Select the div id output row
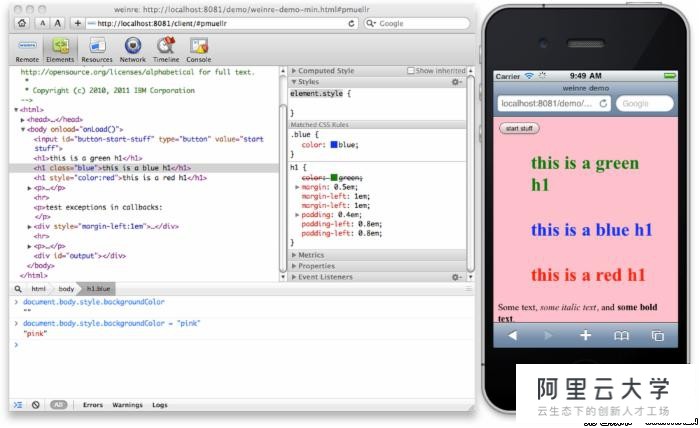Viewport: 700px width, 428px height. coord(143,256)
